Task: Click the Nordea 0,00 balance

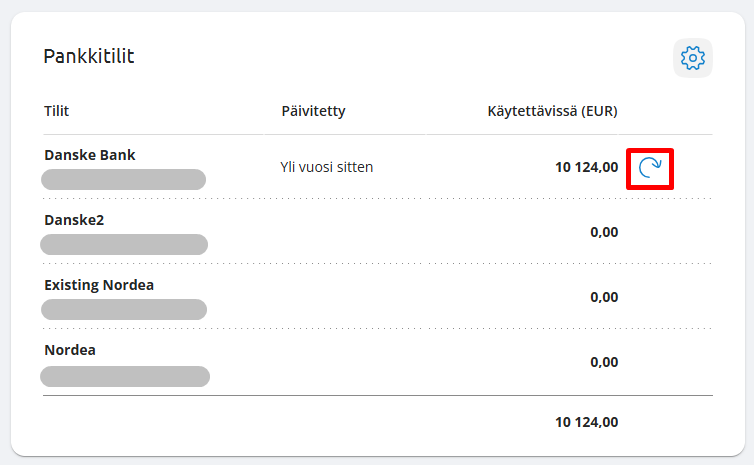Action: coord(604,362)
